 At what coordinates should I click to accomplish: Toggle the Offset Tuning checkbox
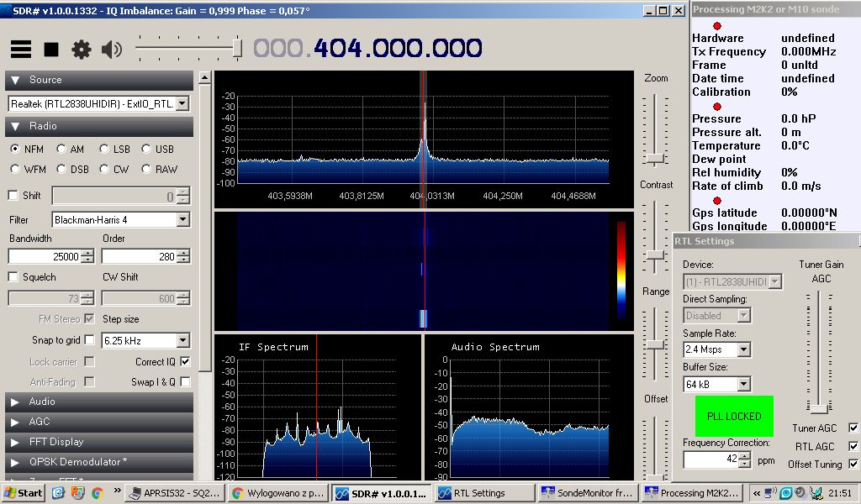click(x=853, y=464)
